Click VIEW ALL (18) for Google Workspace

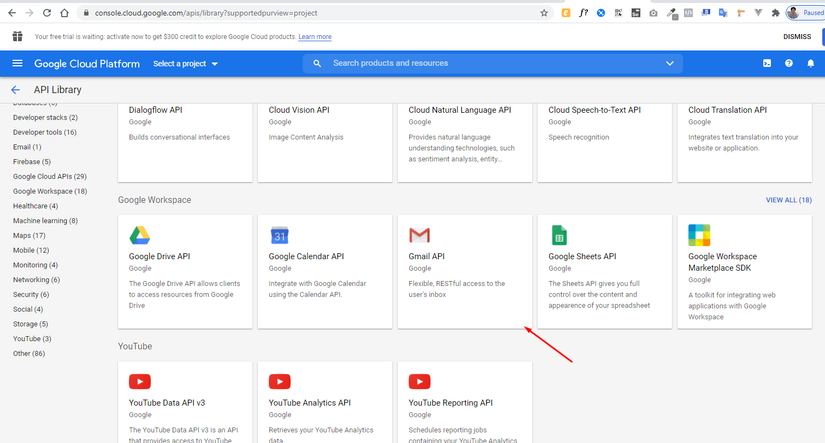point(789,200)
